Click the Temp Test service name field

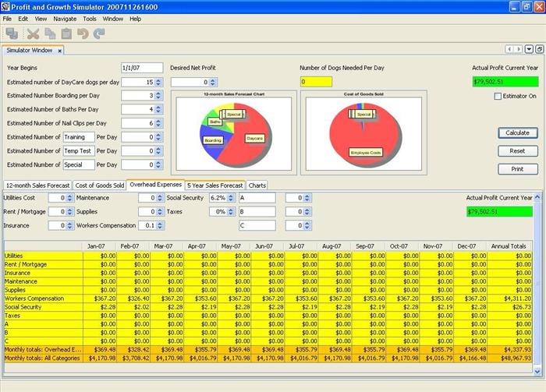click(x=79, y=151)
